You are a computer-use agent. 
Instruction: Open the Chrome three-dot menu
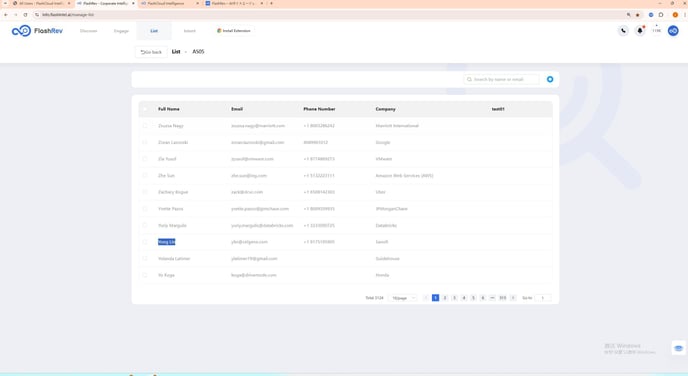coord(684,14)
